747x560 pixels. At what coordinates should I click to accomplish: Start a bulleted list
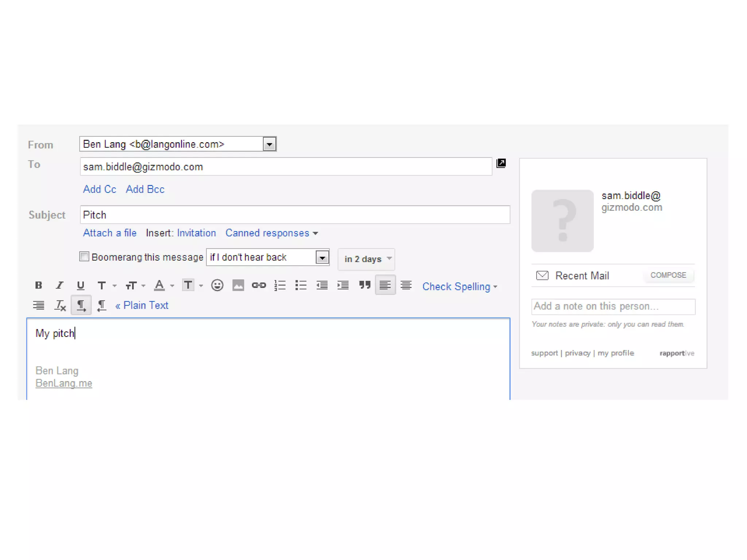click(x=301, y=285)
